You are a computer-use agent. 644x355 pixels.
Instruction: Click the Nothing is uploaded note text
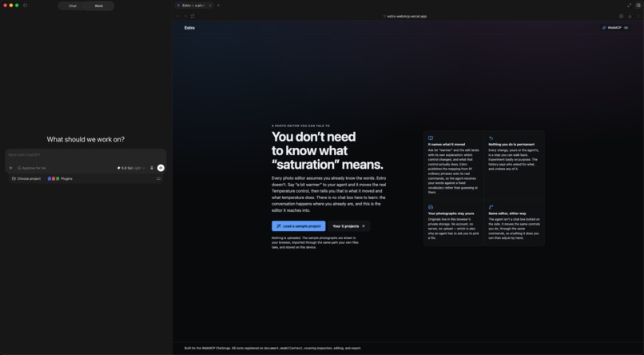point(315,243)
